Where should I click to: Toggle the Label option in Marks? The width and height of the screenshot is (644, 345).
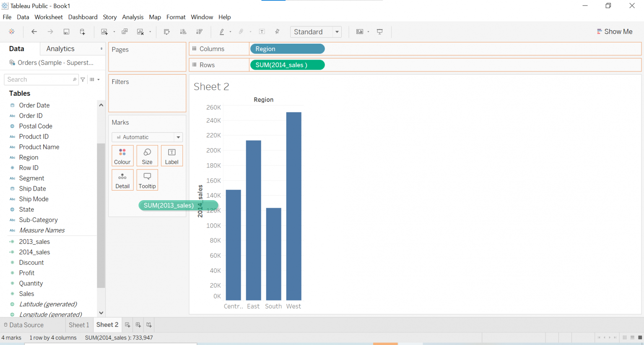point(172,156)
